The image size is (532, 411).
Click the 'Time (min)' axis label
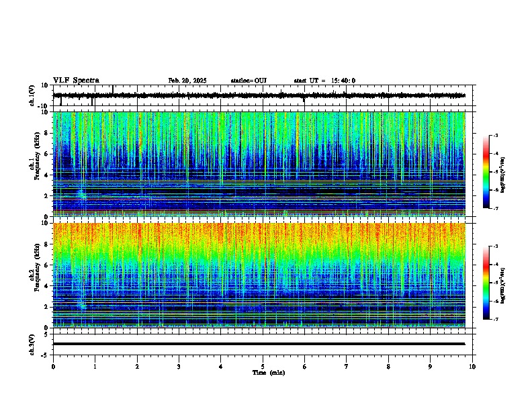click(x=269, y=373)
